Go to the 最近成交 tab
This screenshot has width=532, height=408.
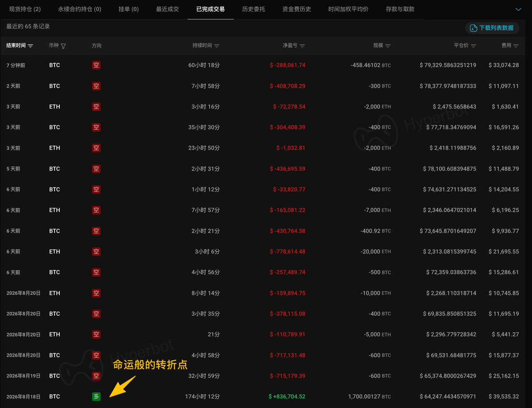click(168, 9)
